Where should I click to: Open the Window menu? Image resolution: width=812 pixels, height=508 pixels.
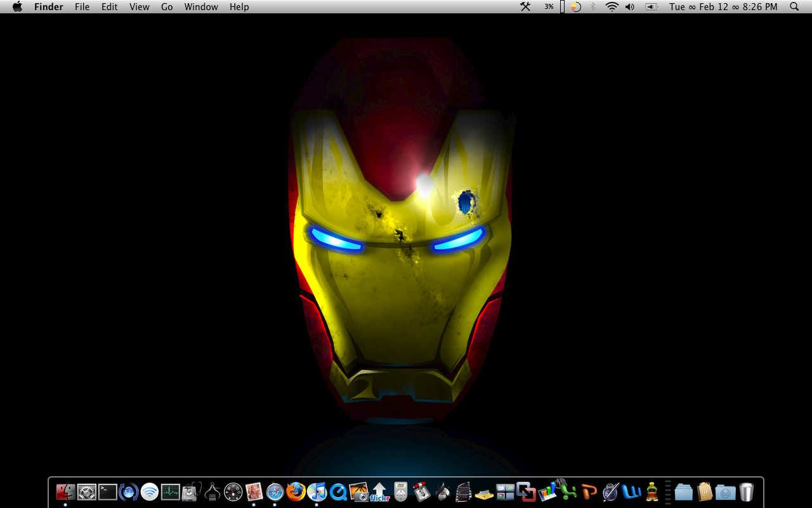pyautogui.click(x=201, y=7)
